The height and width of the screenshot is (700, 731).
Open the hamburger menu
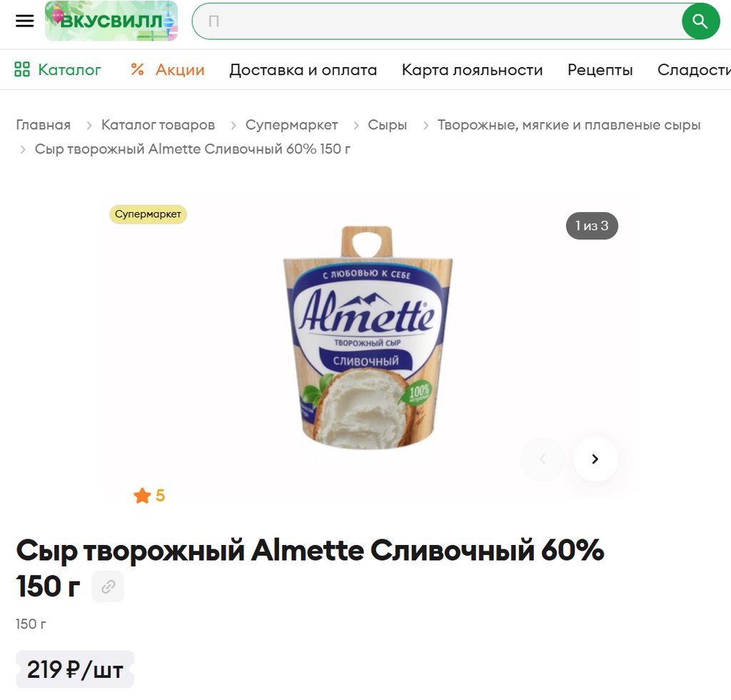(25, 21)
